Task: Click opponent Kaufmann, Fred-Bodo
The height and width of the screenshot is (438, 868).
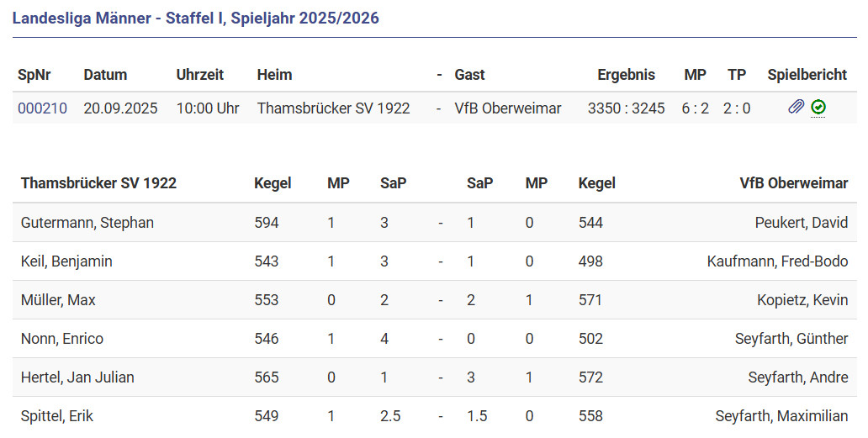Action: coord(777,261)
